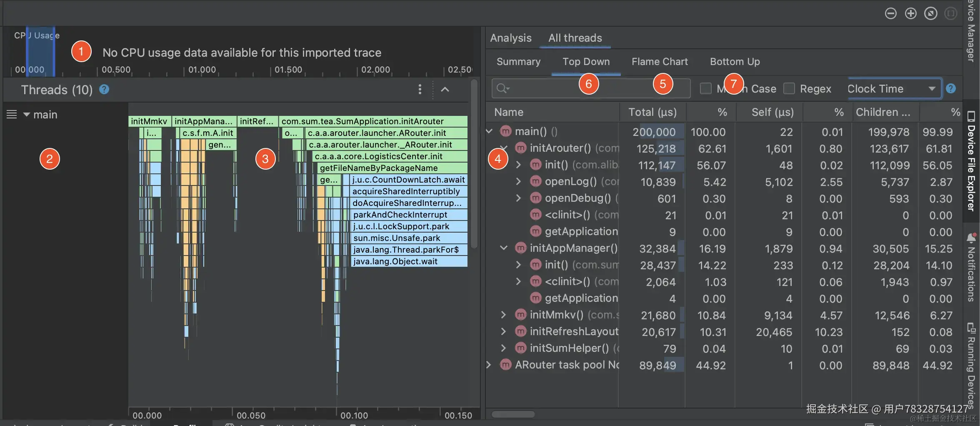Image resolution: width=980 pixels, height=426 pixels.
Task: Select the com.sum.tea.SumApplication.initArouter block
Action: click(x=373, y=121)
